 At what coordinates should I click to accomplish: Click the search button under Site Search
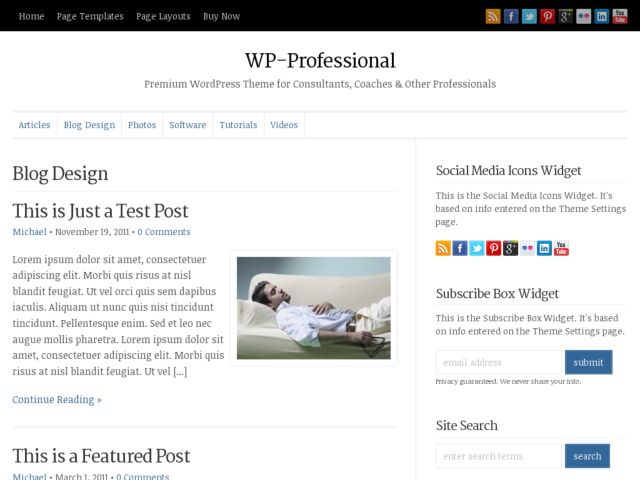[x=587, y=456]
